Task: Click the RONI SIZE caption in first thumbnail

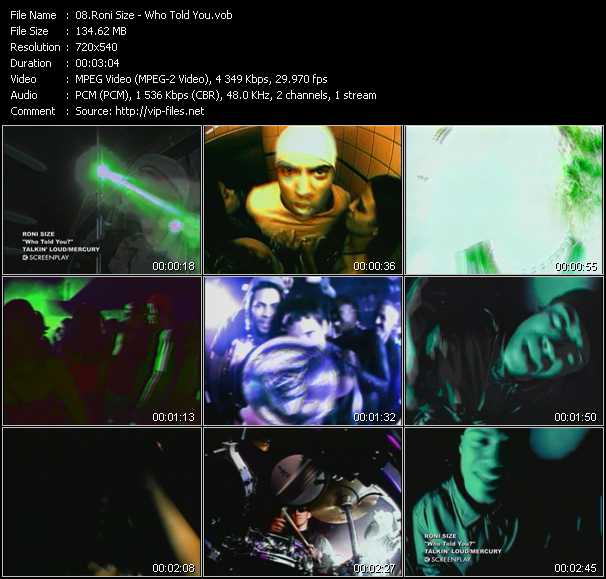Action: [38, 234]
